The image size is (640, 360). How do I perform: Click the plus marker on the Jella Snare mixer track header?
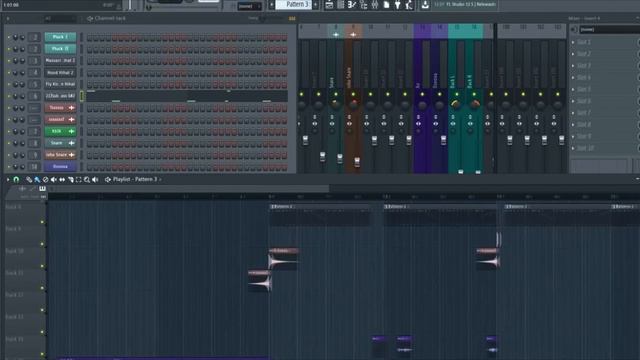point(353,35)
